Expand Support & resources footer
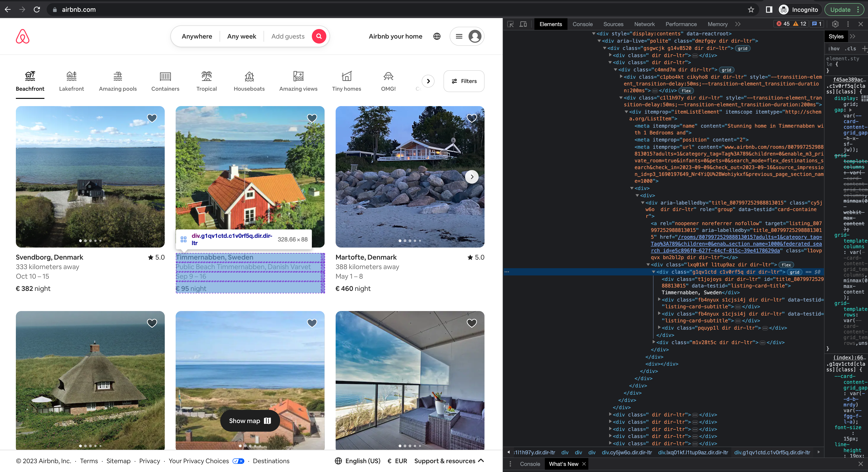 pyautogui.click(x=449, y=461)
